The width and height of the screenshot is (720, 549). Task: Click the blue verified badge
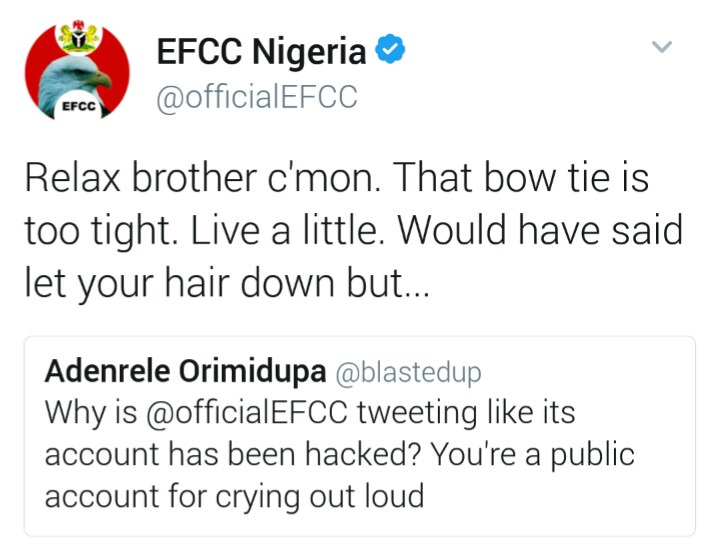pyautogui.click(x=389, y=50)
